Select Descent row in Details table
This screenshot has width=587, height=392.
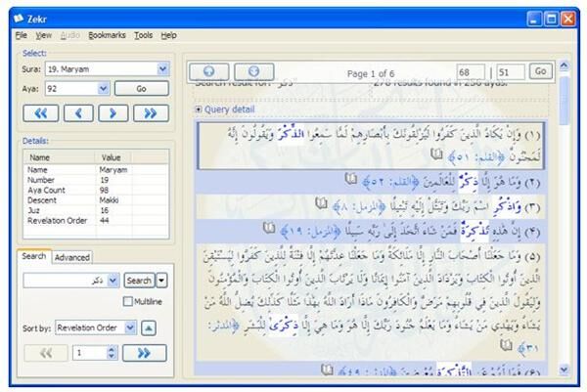click(x=96, y=200)
